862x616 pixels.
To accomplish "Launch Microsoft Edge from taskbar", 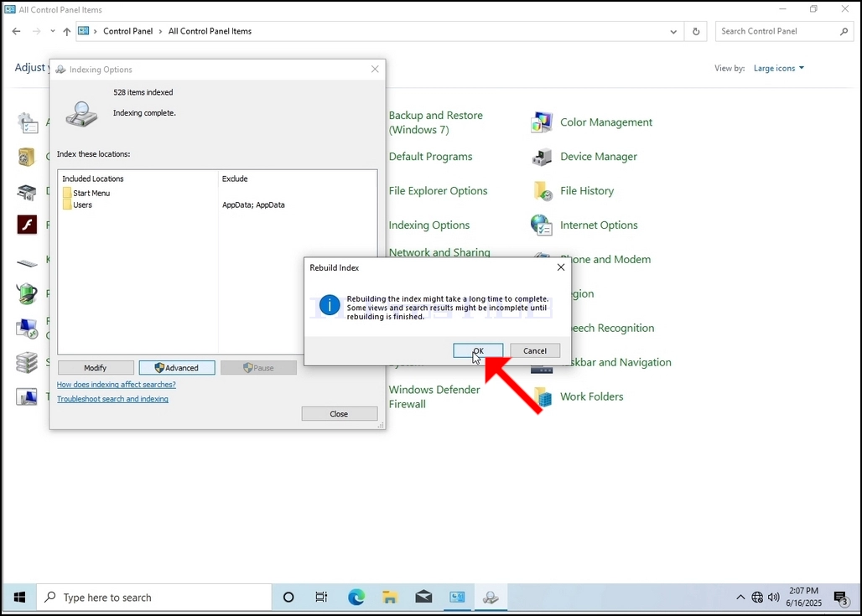I will click(x=356, y=598).
